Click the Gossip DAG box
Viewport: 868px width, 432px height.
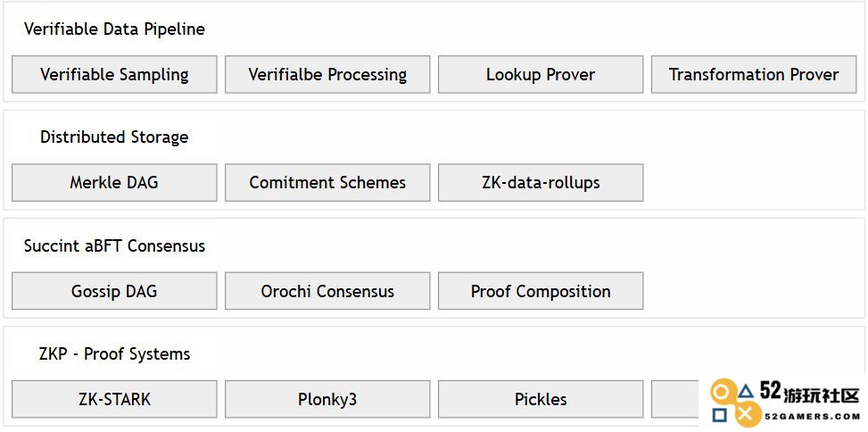coord(114,291)
